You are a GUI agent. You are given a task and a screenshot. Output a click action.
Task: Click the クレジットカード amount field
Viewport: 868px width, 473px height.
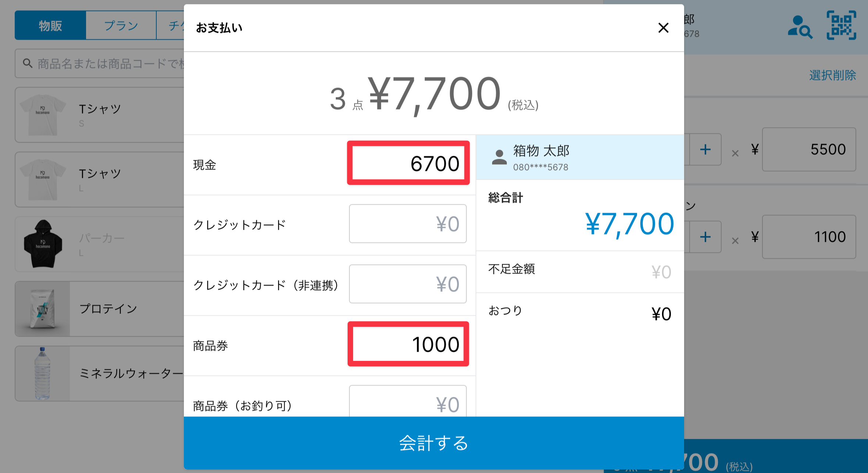click(x=408, y=223)
